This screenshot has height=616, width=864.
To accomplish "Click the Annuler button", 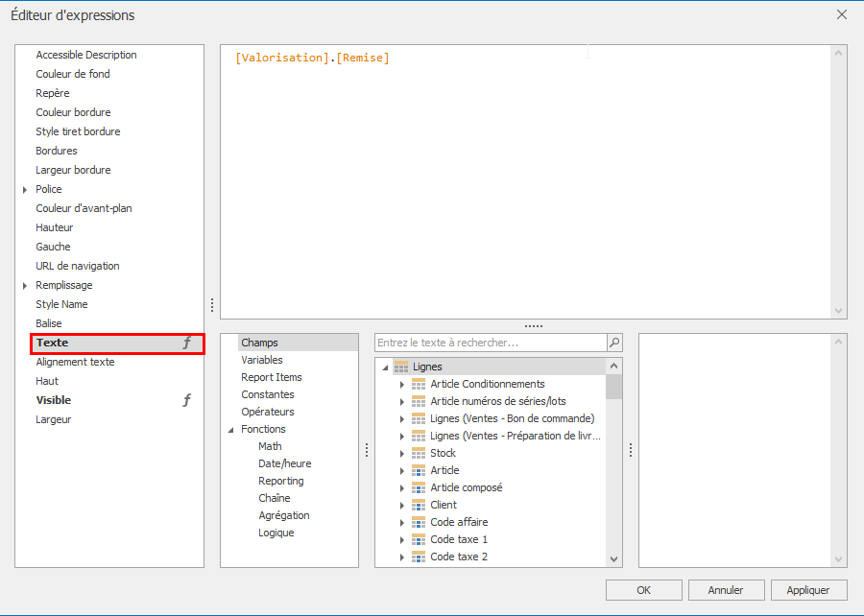I will 726,590.
